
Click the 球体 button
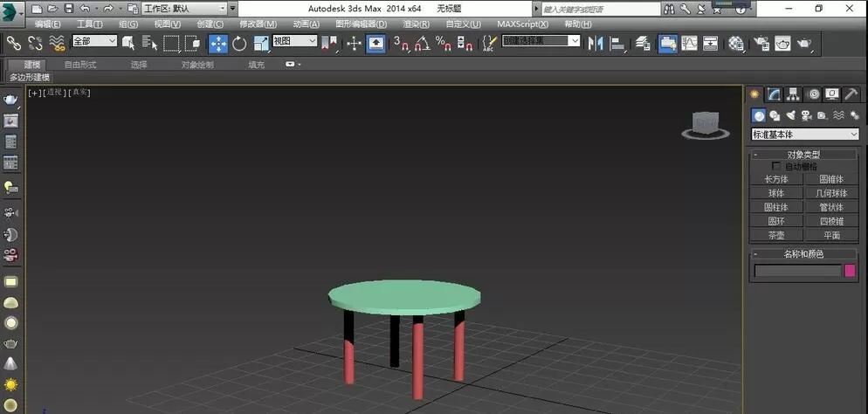point(776,193)
